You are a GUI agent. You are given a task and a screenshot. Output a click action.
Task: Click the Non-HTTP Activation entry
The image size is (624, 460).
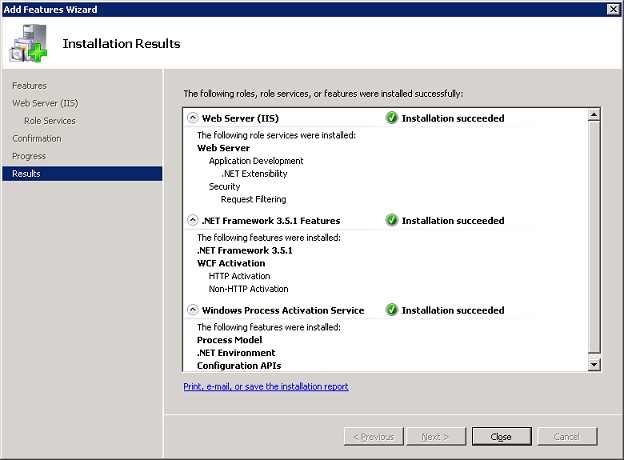coord(249,288)
